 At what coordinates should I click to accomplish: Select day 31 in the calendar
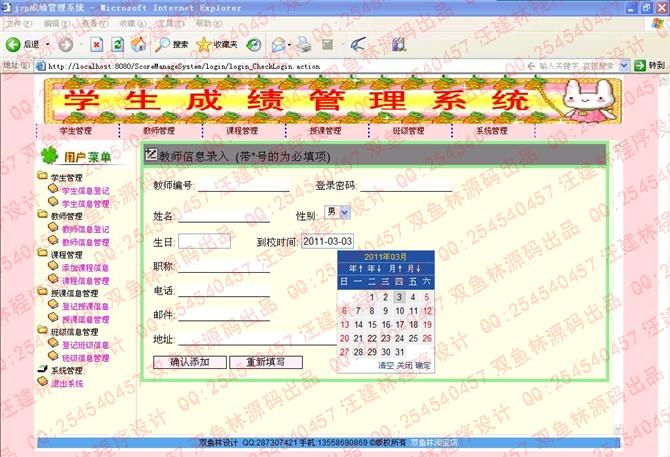pyautogui.click(x=400, y=352)
